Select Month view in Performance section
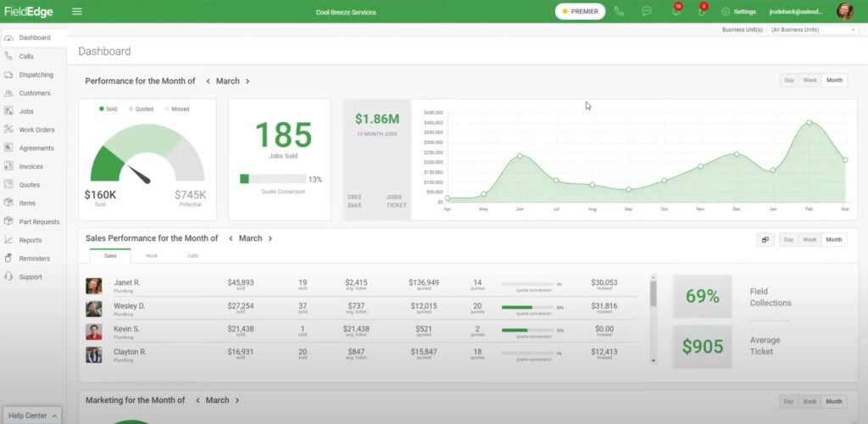The height and width of the screenshot is (424, 868). click(x=834, y=81)
